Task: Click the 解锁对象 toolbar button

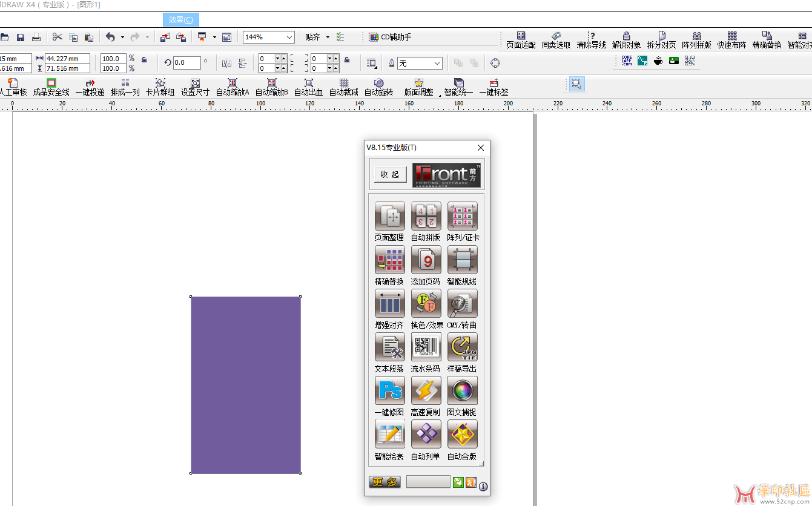Action: [626, 40]
